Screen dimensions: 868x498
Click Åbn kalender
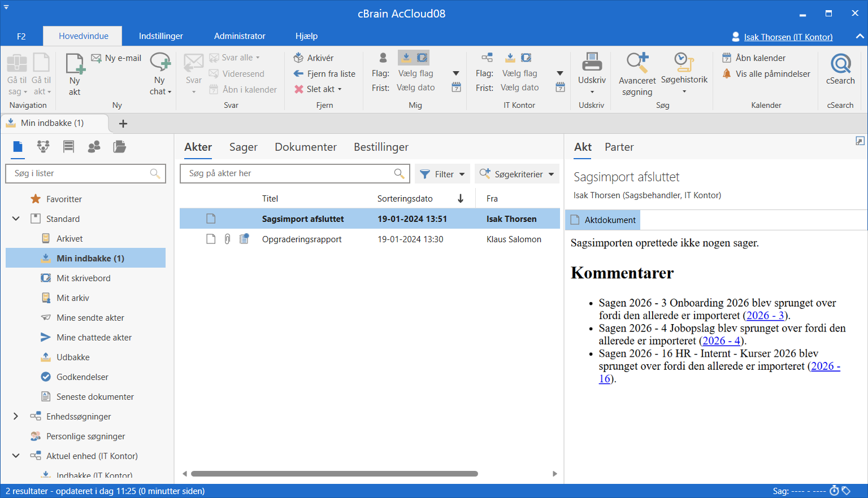pos(754,58)
